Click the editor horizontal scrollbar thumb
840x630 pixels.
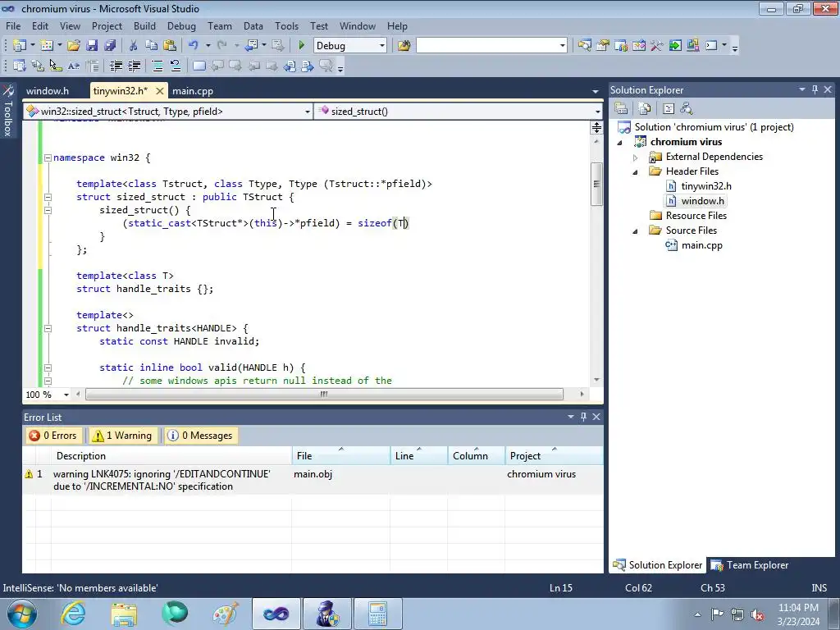323,395
